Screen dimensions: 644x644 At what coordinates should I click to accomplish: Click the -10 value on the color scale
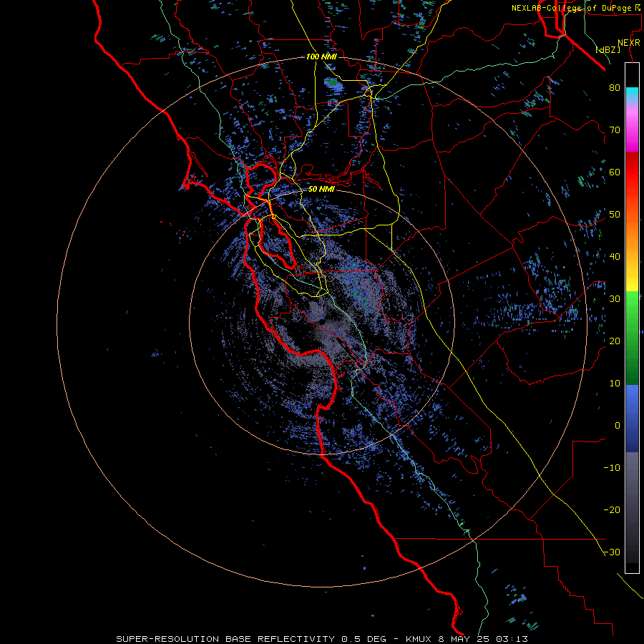coord(612,468)
